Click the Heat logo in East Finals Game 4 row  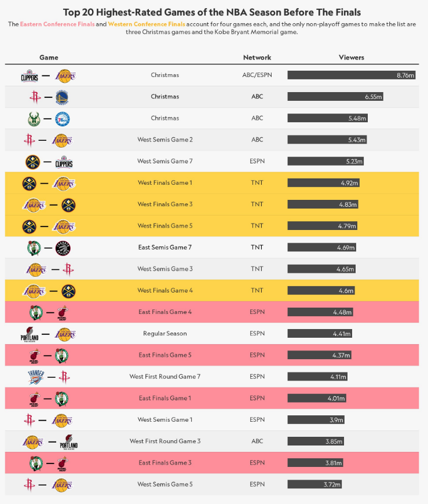pos(63,312)
